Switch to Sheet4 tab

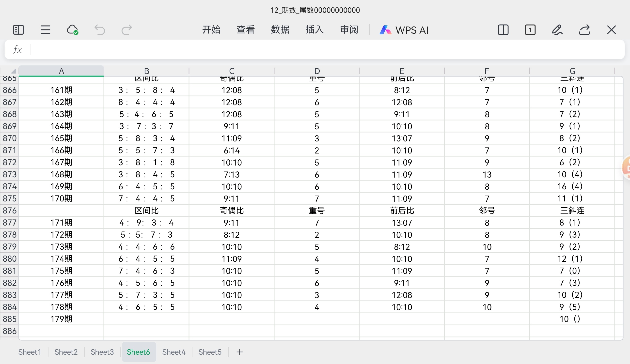(x=174, y=352)
